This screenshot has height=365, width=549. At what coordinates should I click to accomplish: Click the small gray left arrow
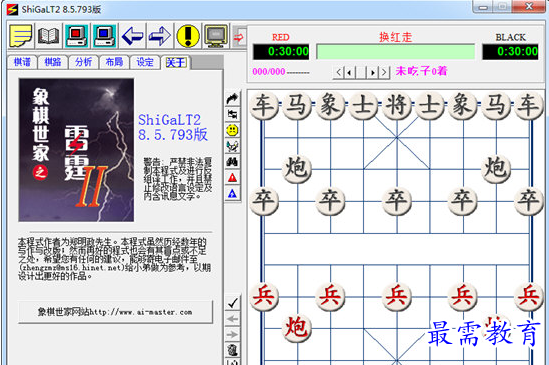click(233, 319)
